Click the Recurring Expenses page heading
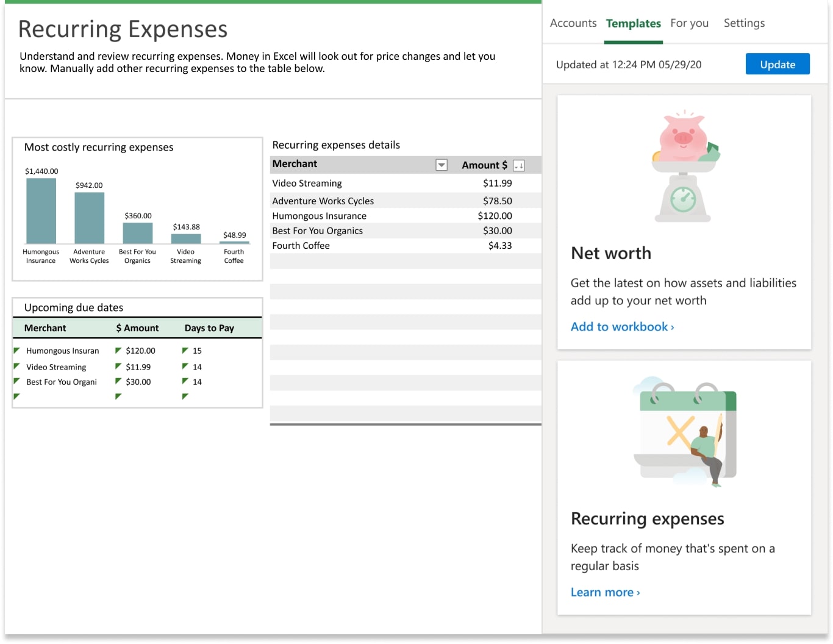 click(123, 29)
